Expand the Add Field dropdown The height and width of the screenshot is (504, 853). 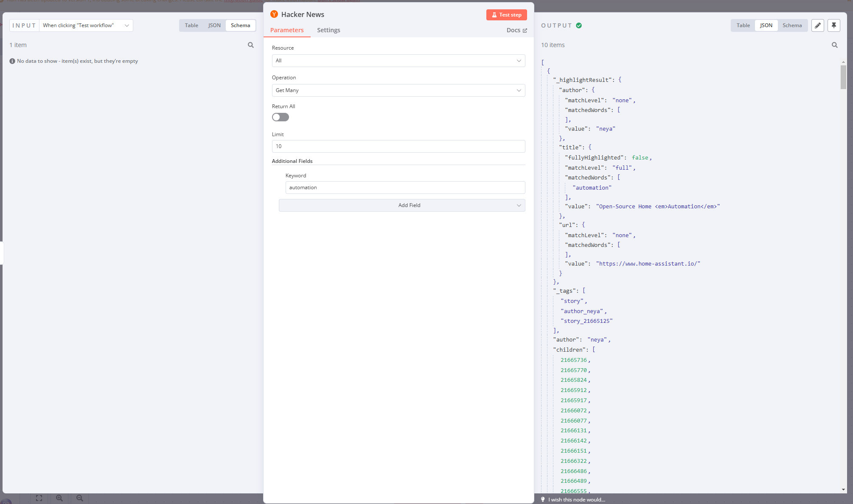401,205
